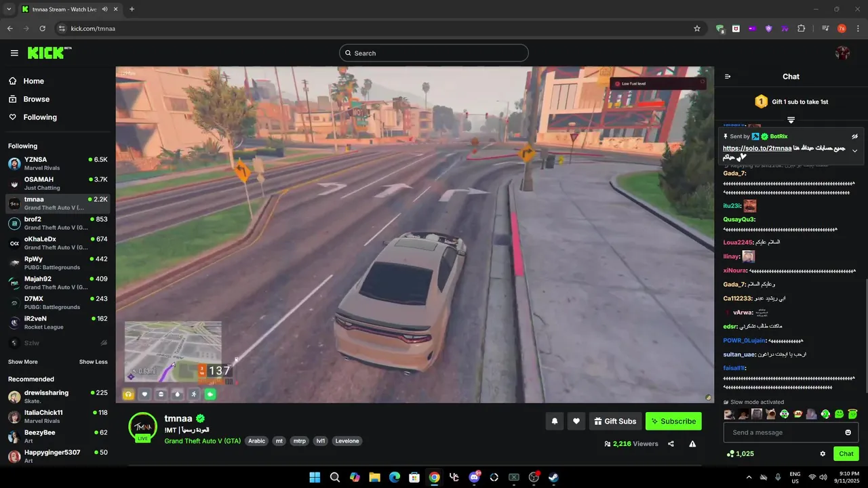The width and height of the screenshot is (868, 488).
Task: Open chat settings gear
Action: (x=823, y=453)
